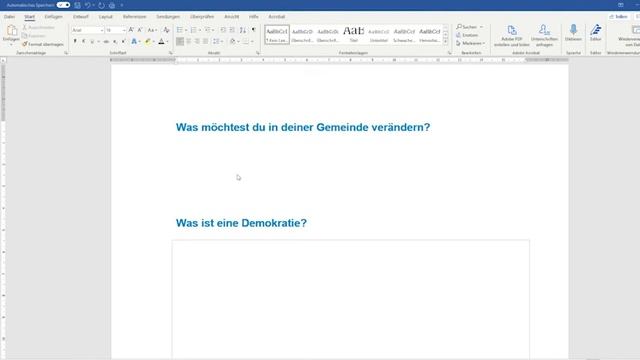The height and width of the screenshot is (360, 640).
Task: Open the font size dropdown
Action: click(124, 30)
